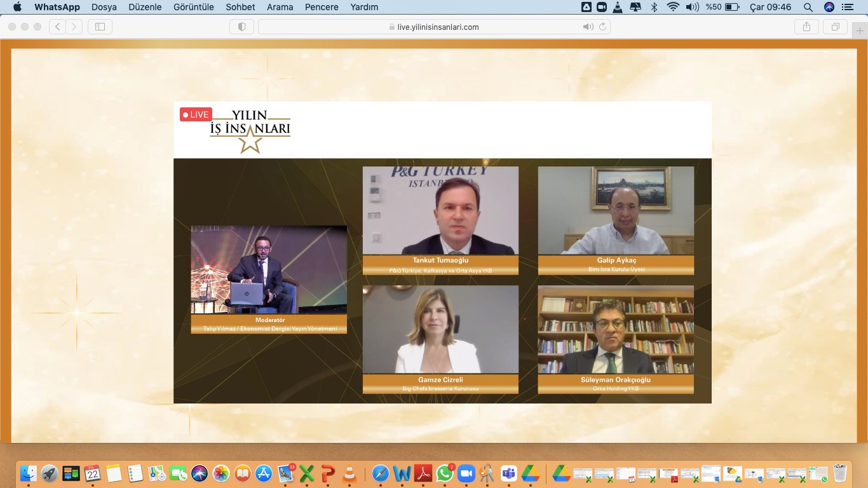Open the Düzenle menu

[144, 7]
